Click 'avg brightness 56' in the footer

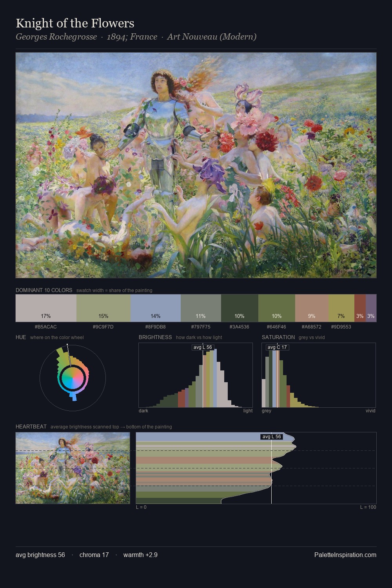pos(40,555)
